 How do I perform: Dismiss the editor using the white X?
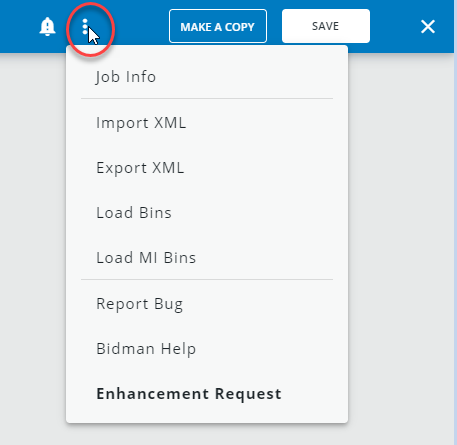point(428,26)
